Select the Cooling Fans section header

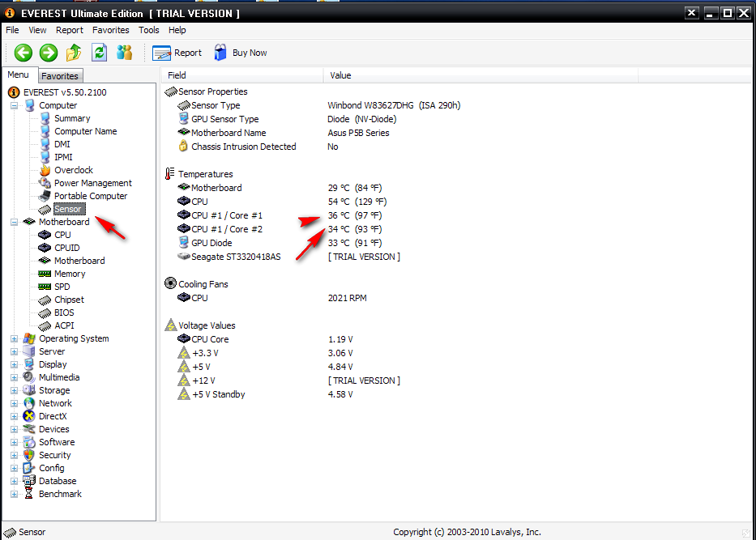tap(203, 284)
